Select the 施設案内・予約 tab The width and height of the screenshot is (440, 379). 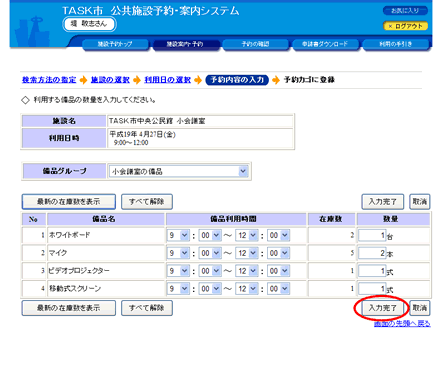click(185, 44)
